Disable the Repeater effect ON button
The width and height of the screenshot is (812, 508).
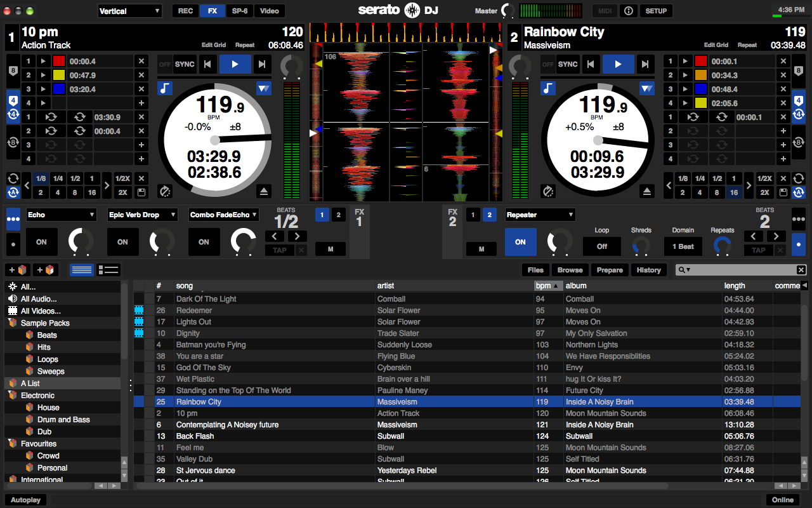click(x=520, y=242)
